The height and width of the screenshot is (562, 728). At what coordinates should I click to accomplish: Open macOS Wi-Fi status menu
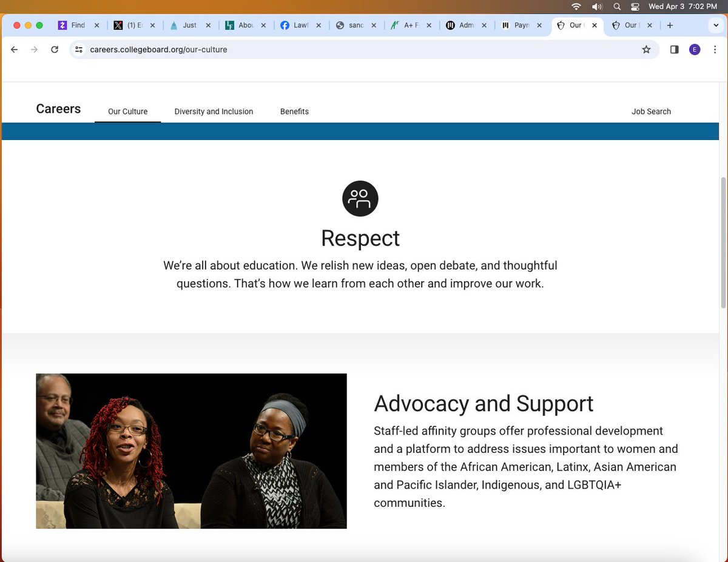coord(576,7)
